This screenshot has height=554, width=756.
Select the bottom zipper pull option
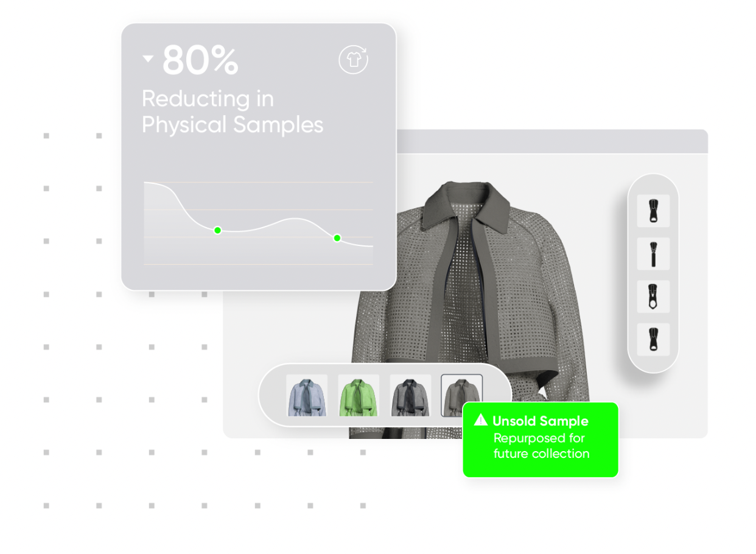point(653,340)
